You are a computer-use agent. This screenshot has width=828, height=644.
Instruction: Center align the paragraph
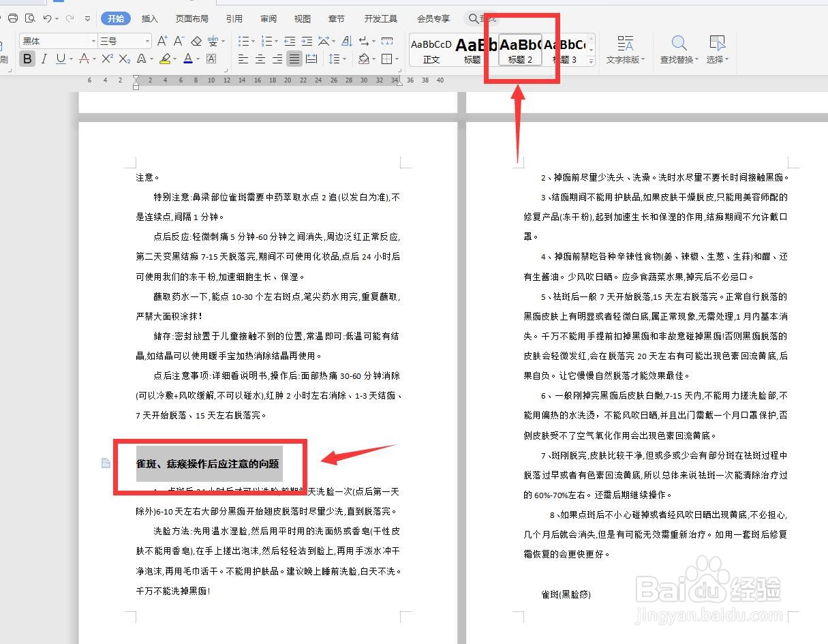click(260, 59)
